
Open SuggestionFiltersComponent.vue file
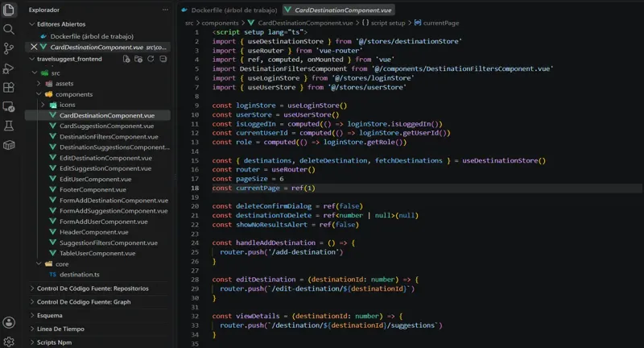coord(109,242)
